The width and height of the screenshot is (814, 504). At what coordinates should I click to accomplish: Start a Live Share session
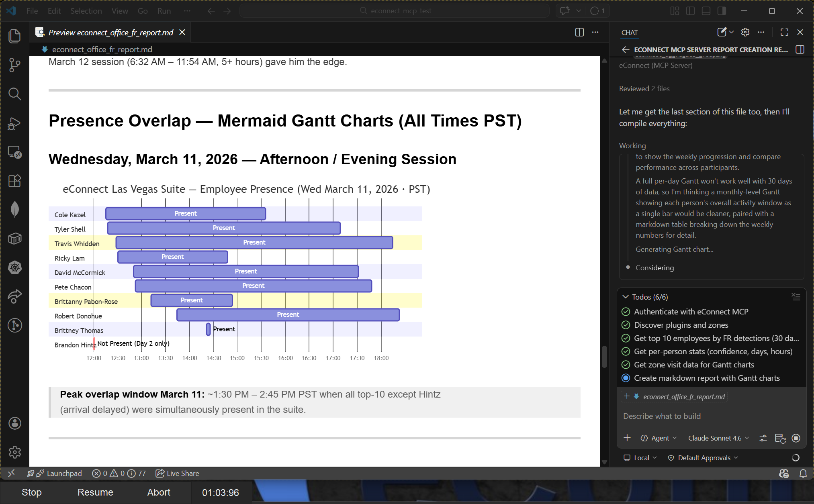click(x=177, y=473)
